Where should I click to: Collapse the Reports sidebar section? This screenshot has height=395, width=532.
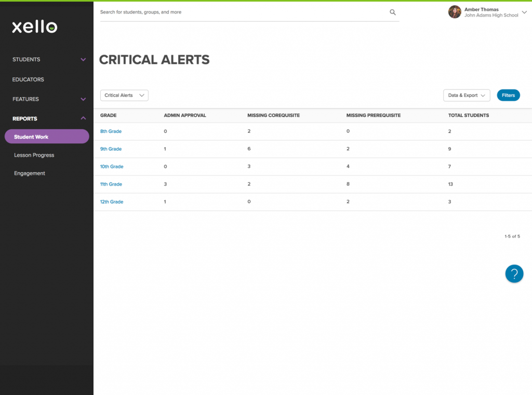point(83,118)
